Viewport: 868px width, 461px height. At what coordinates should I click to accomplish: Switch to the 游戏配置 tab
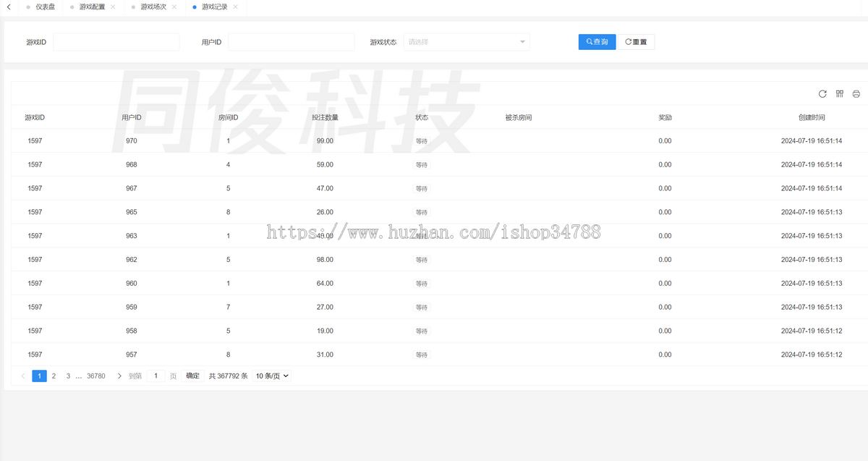92,7
